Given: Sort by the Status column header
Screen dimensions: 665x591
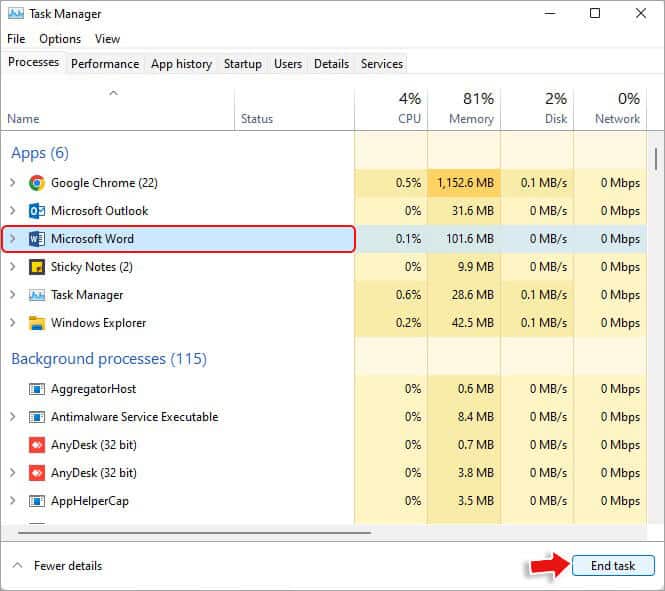Looking at the screenshot, I should coord(294,109).
